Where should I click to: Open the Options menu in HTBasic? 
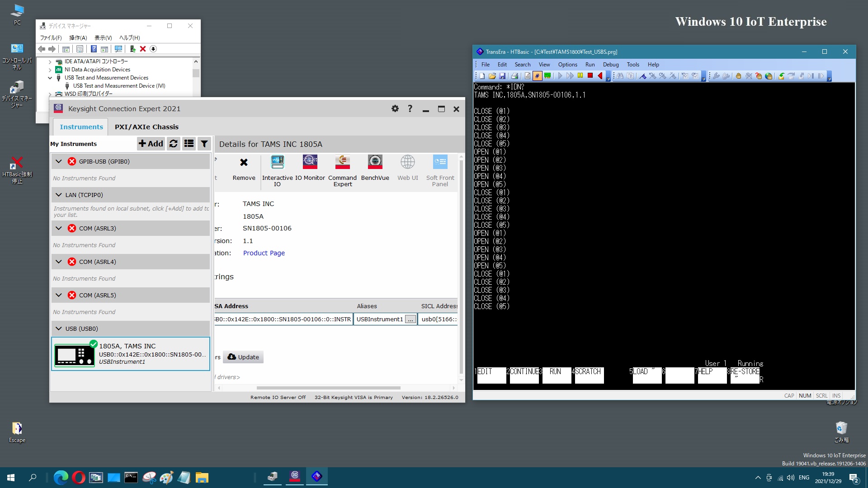[567, 65]
